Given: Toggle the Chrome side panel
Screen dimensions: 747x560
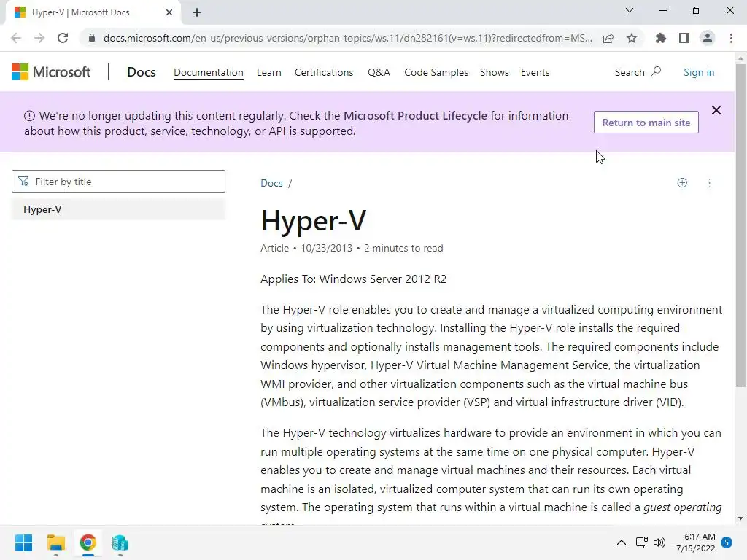Looking at the screenshot, I should pos(684,38).
